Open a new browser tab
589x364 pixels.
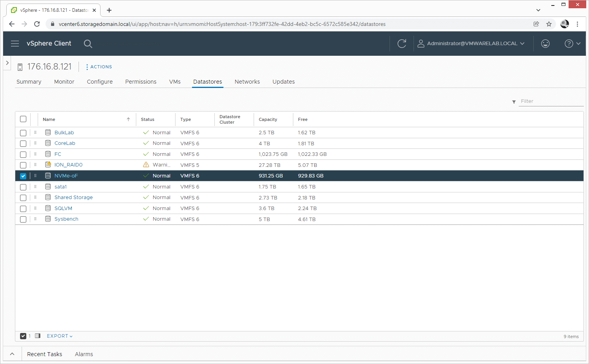[x=109, y=10]
